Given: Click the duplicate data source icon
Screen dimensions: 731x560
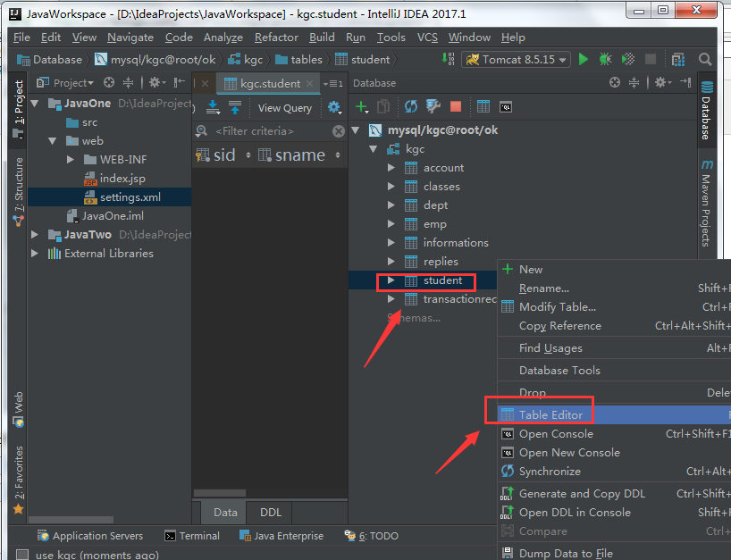Looking at the screenshot, I should 383,107.
